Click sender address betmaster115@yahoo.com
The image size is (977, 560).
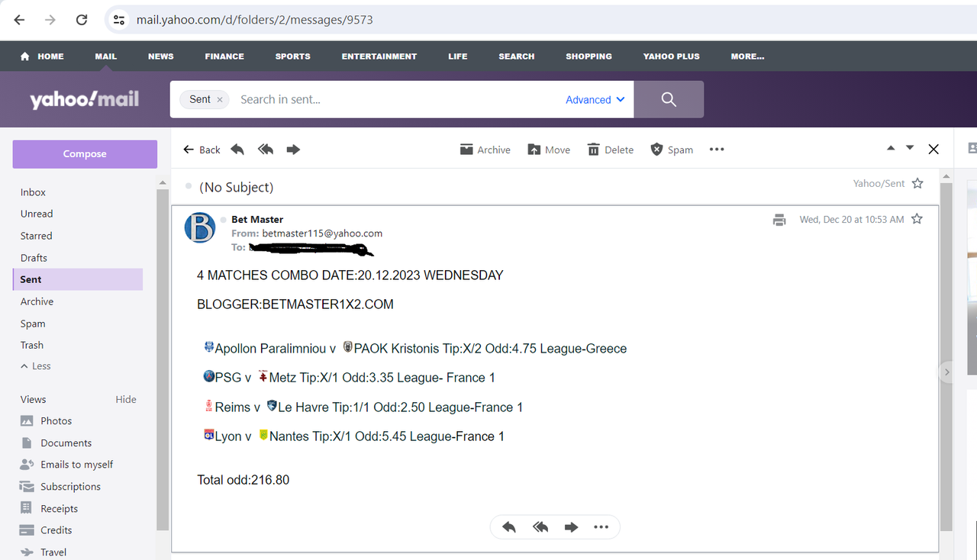point(322,233)
